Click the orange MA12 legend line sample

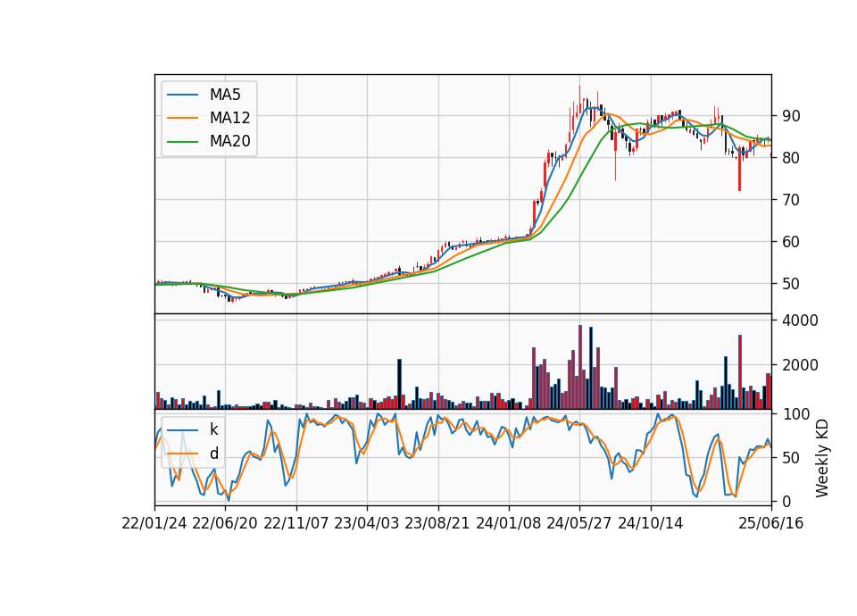[x=182, y=118]
